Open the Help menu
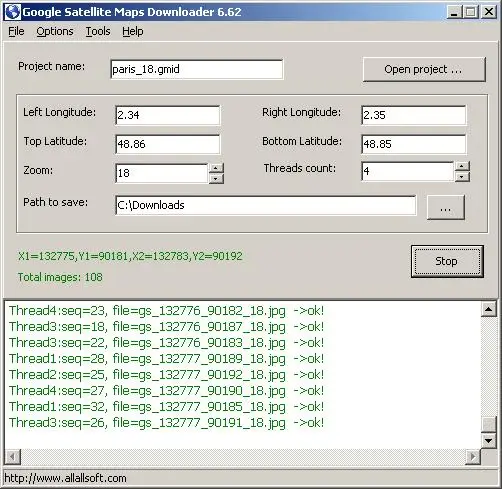The height and width of the screenshot is (489, 502). [x=133, y=31]
